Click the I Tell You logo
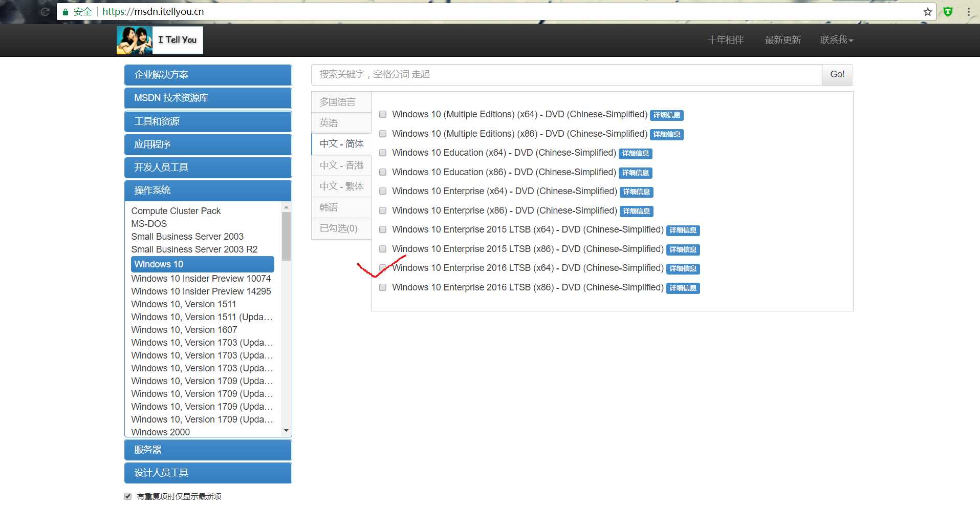This screenshot has width=980, height=505. point(160,40)
